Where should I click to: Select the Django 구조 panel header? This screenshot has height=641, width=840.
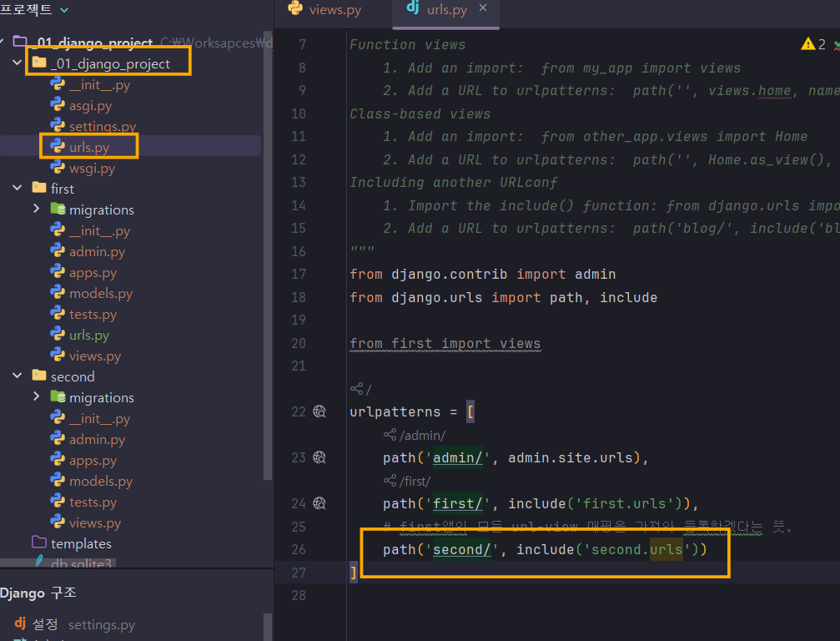38,593
